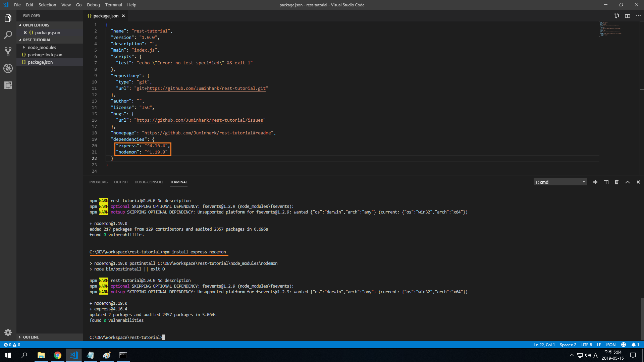Split the terminal panel

pos(606,182)
